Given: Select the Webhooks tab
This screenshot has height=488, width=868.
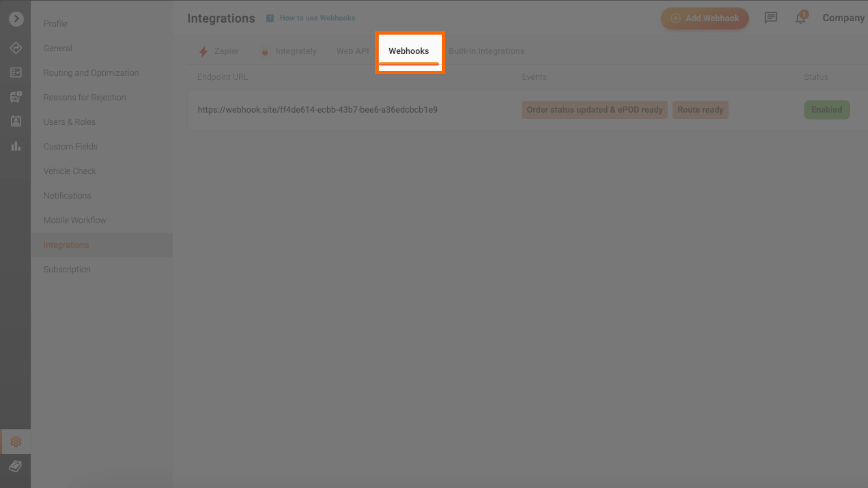Looking at the screenshot, I should pos(409,51).
